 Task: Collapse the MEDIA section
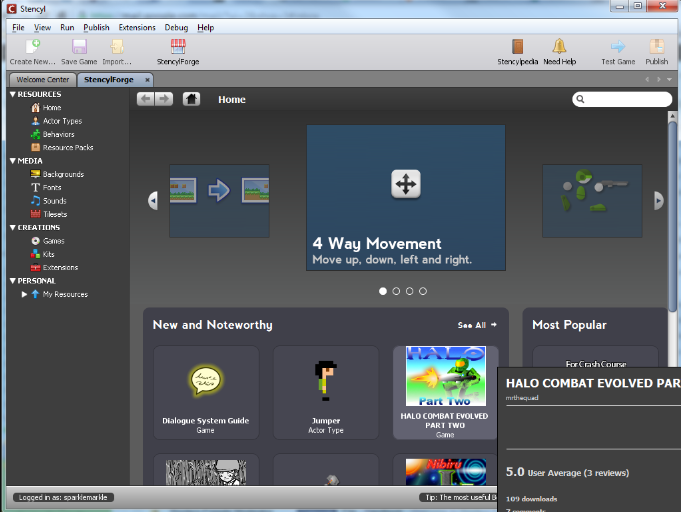13,161
